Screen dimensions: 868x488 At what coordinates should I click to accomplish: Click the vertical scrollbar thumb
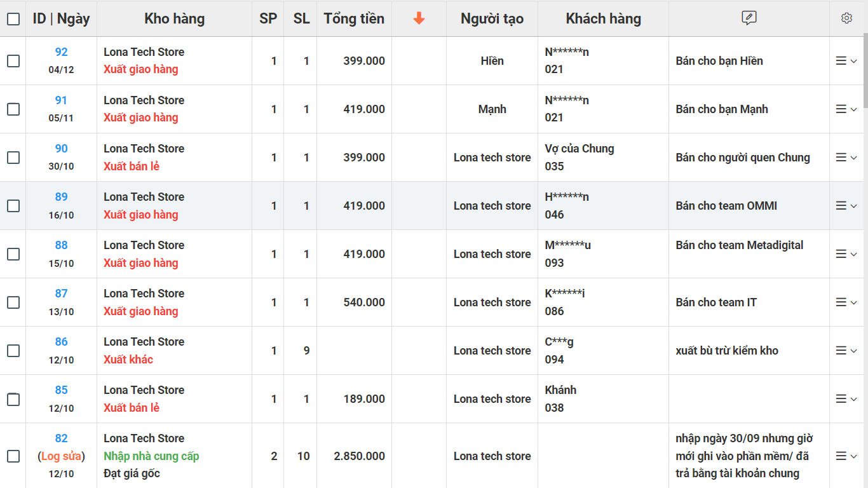(x=864, y=70)
